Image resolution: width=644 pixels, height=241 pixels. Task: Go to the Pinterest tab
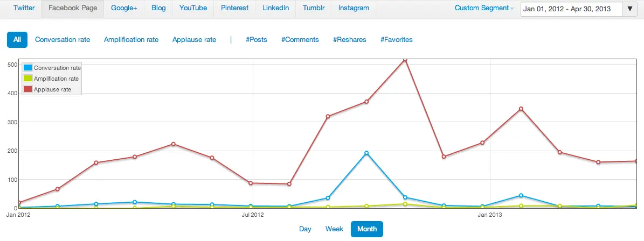pyautogui.click(x=234, y=8)
